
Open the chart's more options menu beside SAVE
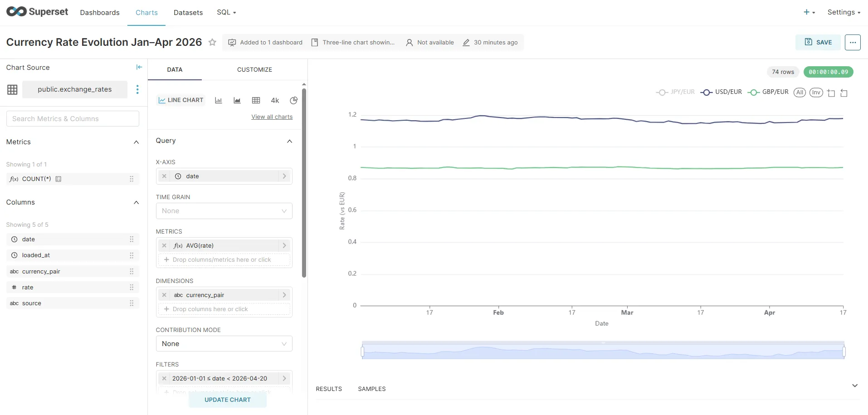pos(853,42)
